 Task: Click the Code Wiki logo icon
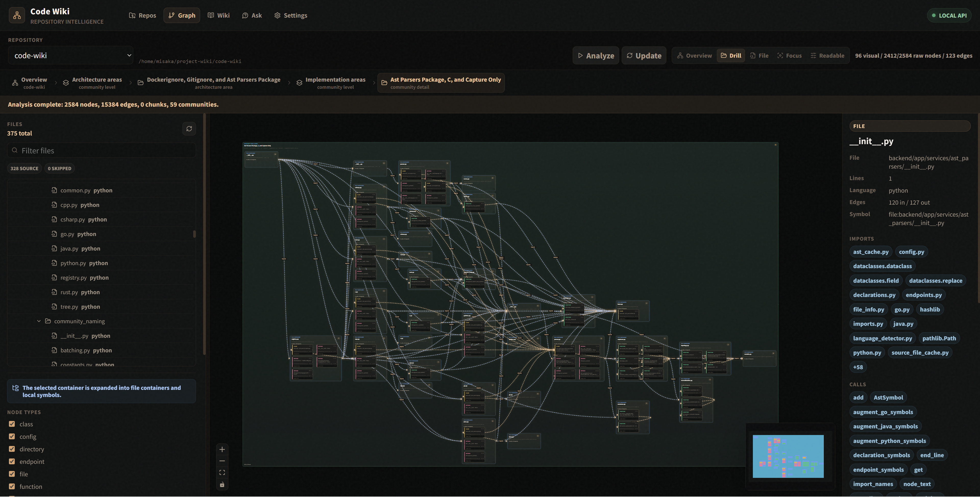pyautogui.click(x=17, y=15)
